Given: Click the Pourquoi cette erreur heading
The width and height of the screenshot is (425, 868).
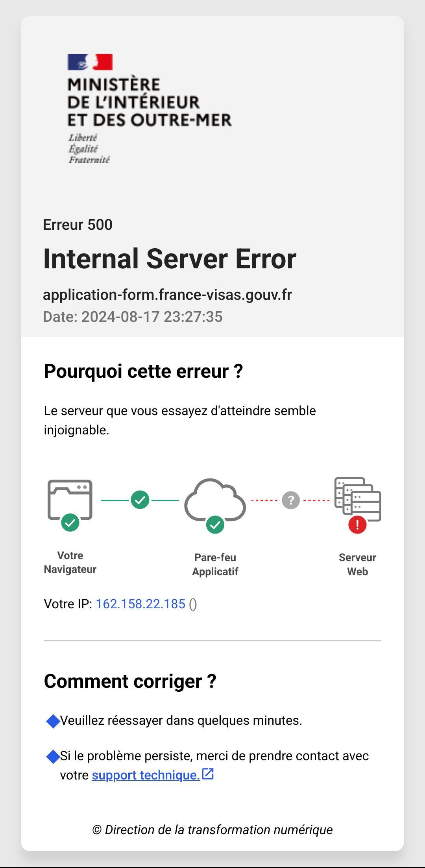Looking at the screenshot, I should [x=143, y=371].
